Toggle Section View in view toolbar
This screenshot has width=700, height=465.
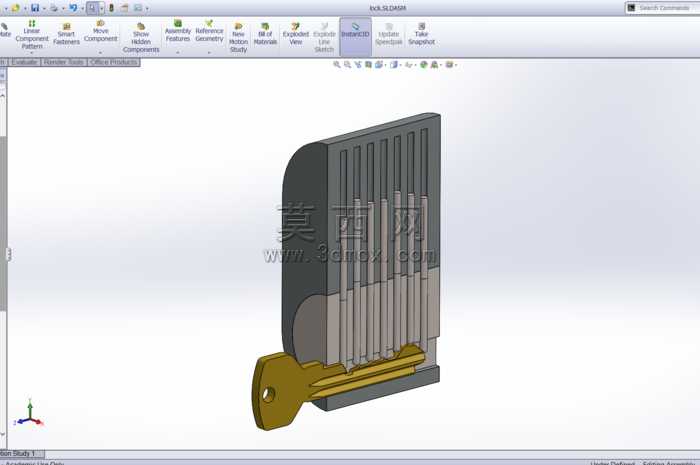click(368, 65)
